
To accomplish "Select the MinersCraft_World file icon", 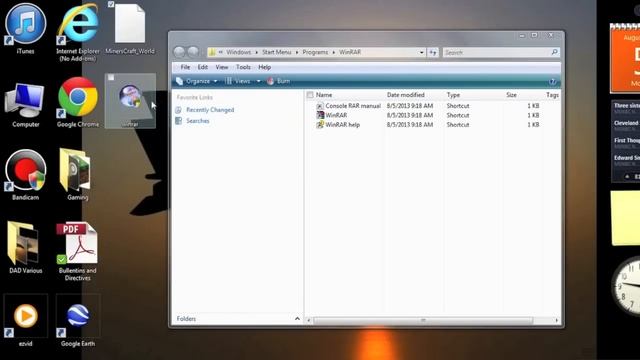I will coord(130,24).
